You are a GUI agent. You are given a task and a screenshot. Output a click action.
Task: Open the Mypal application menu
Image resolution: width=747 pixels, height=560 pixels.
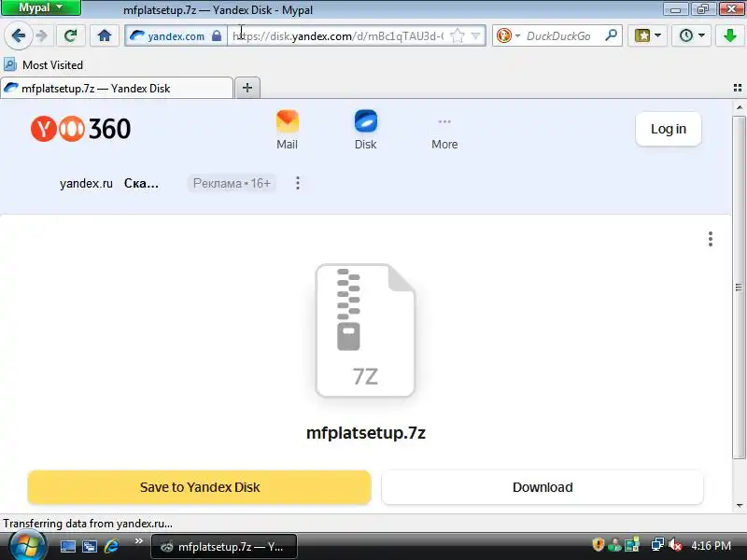[x=40, y=7]
